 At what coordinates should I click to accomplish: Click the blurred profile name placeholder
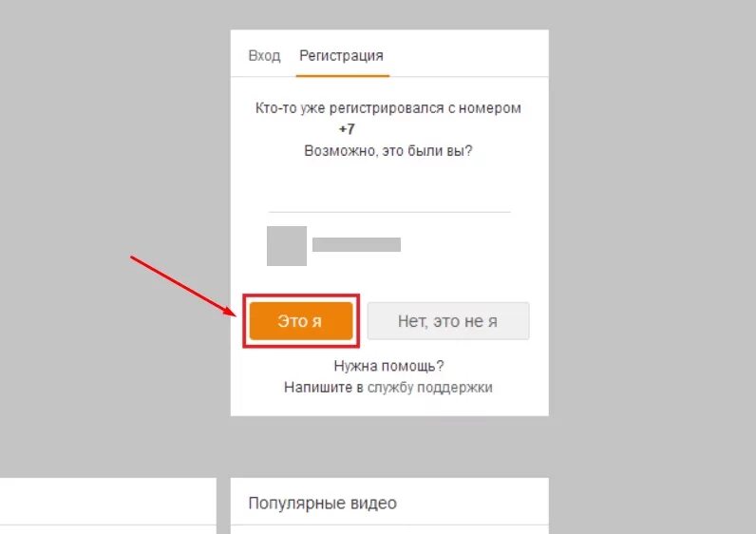[356, 244]
